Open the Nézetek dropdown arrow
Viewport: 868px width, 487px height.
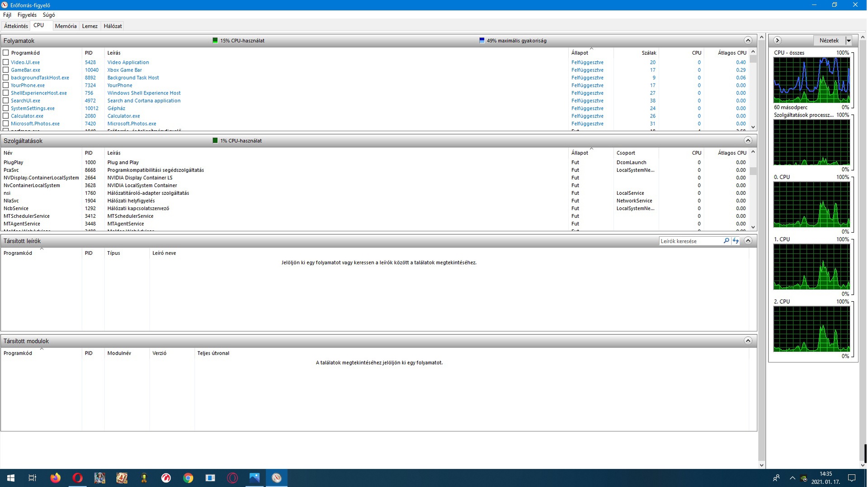coord(849,41)
